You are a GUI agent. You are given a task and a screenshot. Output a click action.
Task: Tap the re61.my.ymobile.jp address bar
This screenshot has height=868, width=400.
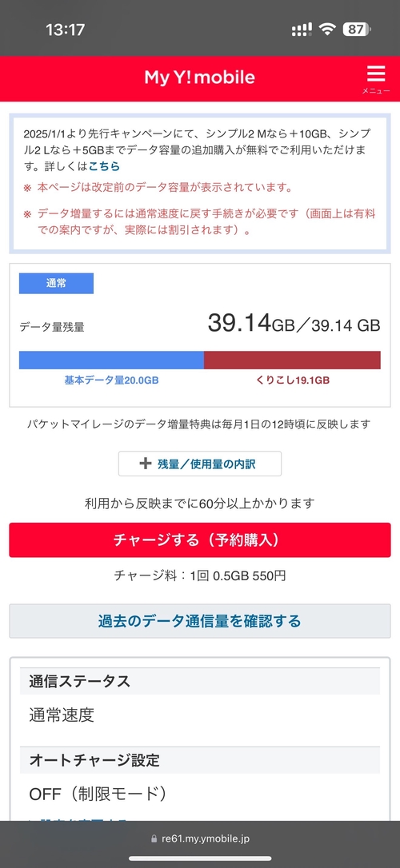pyautogui.click(x=200, y=838)
